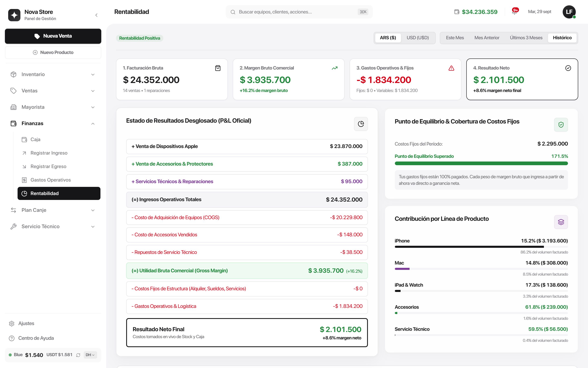Click the Rentabilidad Positiva badge
Image resolution: width=588 pixels, height=368 pixels.
139,38
